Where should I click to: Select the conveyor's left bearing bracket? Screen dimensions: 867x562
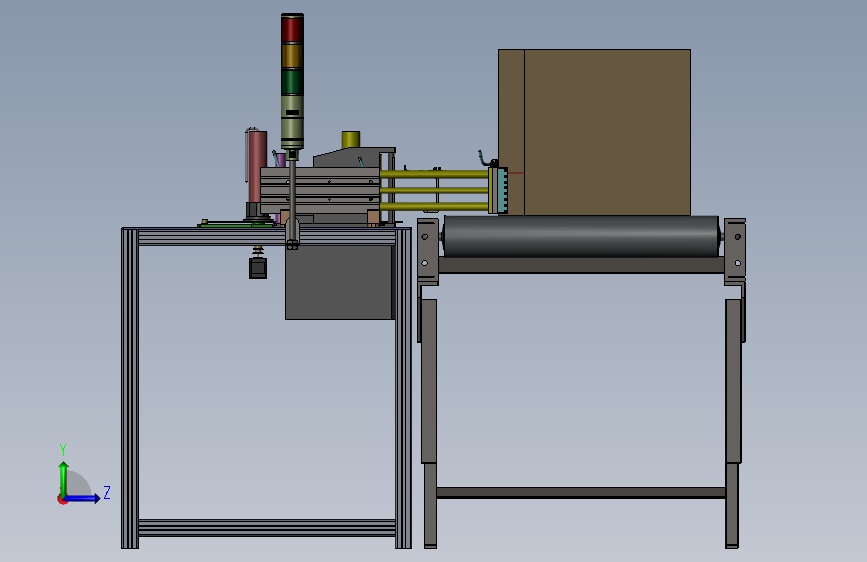pyautogui.click(x=427, y=252)
